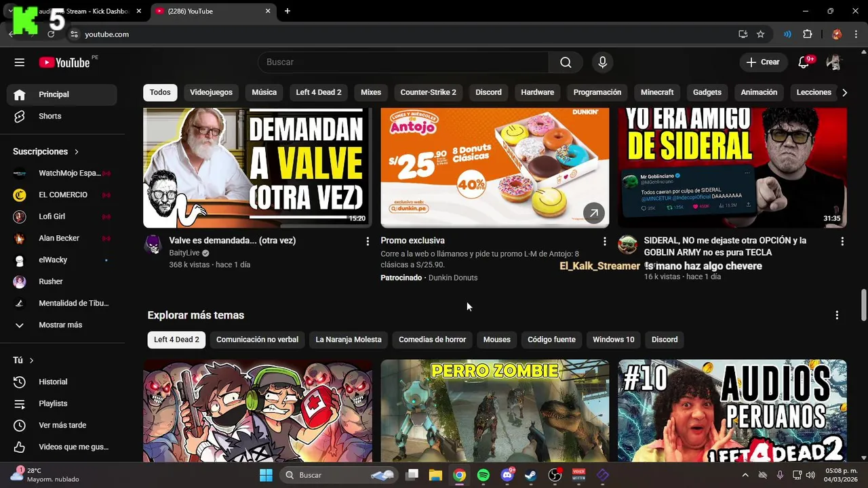
Task: Go to Principal home in the sidebar
Action: pos(62,94)
